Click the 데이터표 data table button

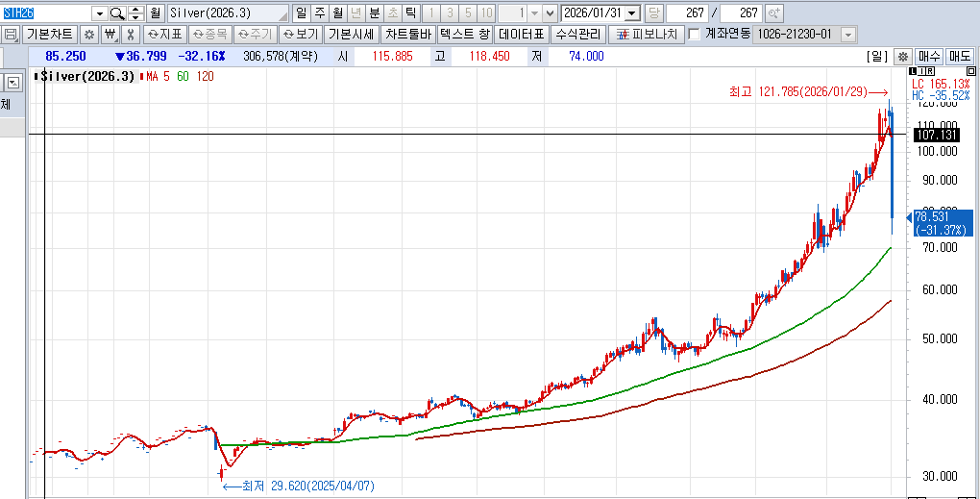[522, 35]
